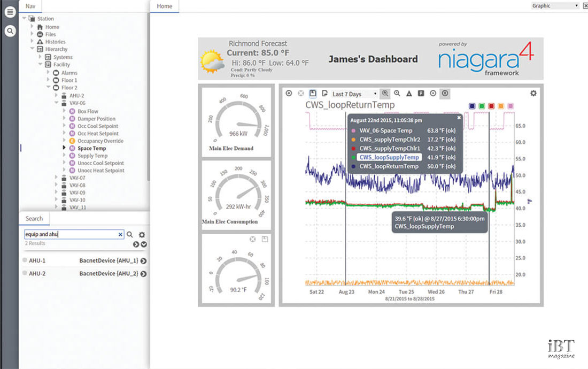
Task: Expand the Histories tree node
Action: tap(32, 41)
